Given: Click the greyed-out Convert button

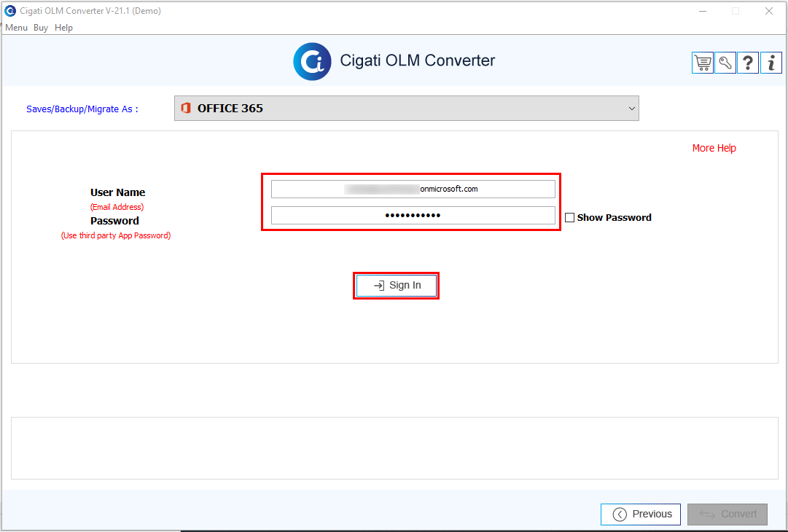Looking at the screenshot, I should [727, 514].
